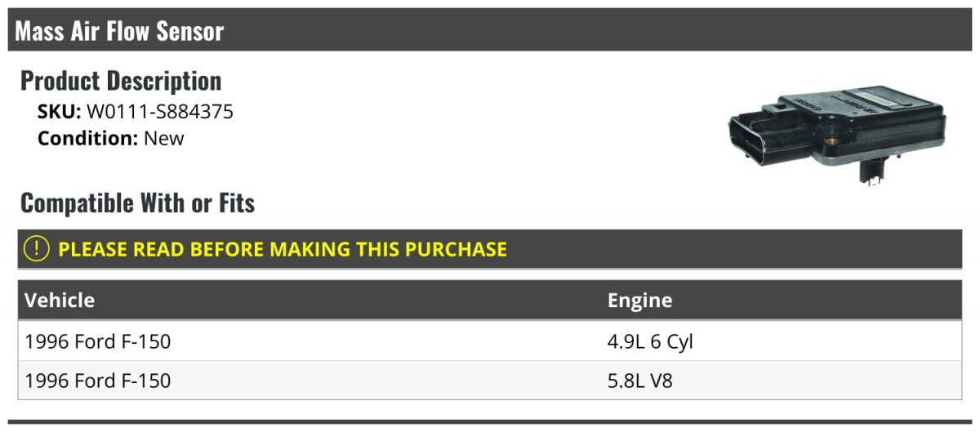Sort by the Engine column header
This screenshot has width=980, height=432.
pos(639,301)
